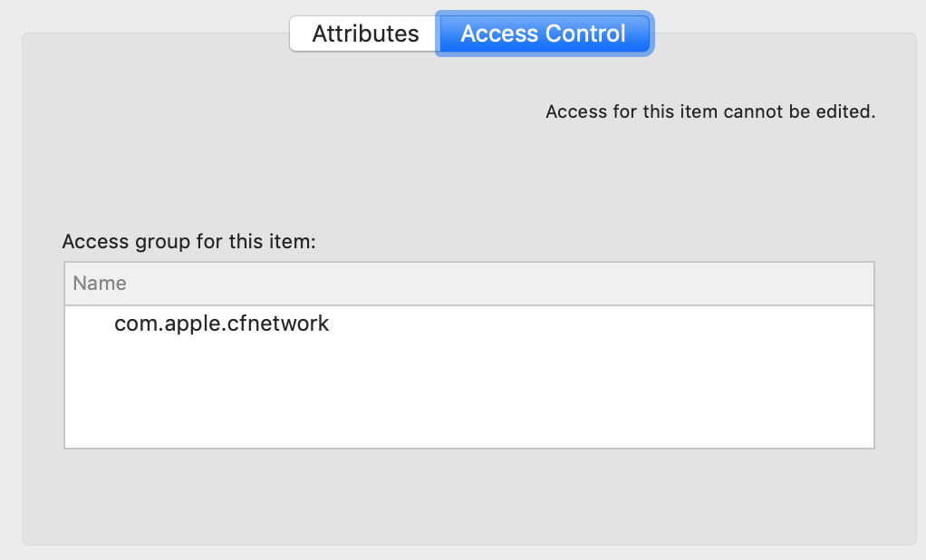Click the 'cannot be edited' notice at top right

709,112
